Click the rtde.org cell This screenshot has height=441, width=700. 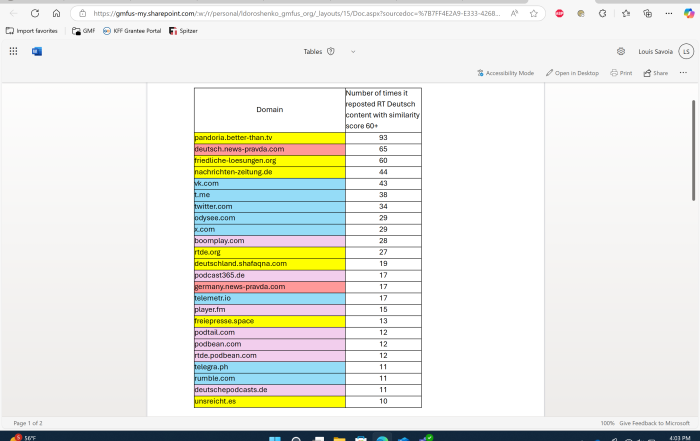pyautogui.click(x=270, y=252)
